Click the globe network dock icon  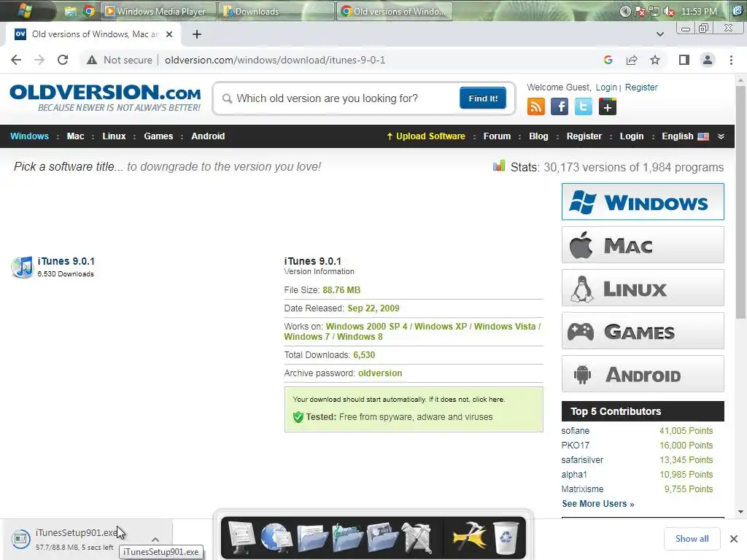(276, 537)
